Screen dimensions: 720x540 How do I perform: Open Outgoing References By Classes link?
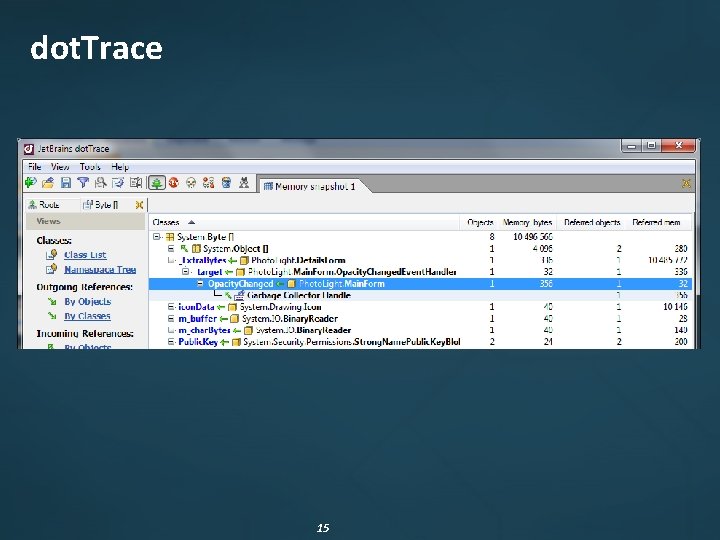pos(87,316)
